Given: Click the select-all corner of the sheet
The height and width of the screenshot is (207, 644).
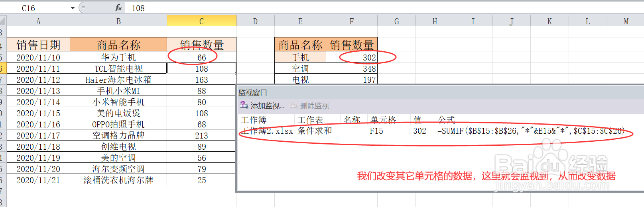Looking at the screenshot, I should pos(3,21).
